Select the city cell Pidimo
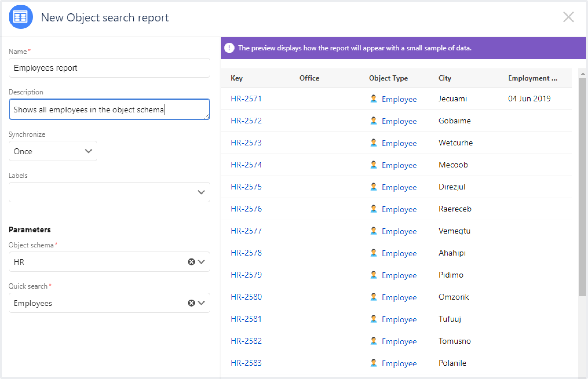The image size is (588, 379). coord(451,275)
